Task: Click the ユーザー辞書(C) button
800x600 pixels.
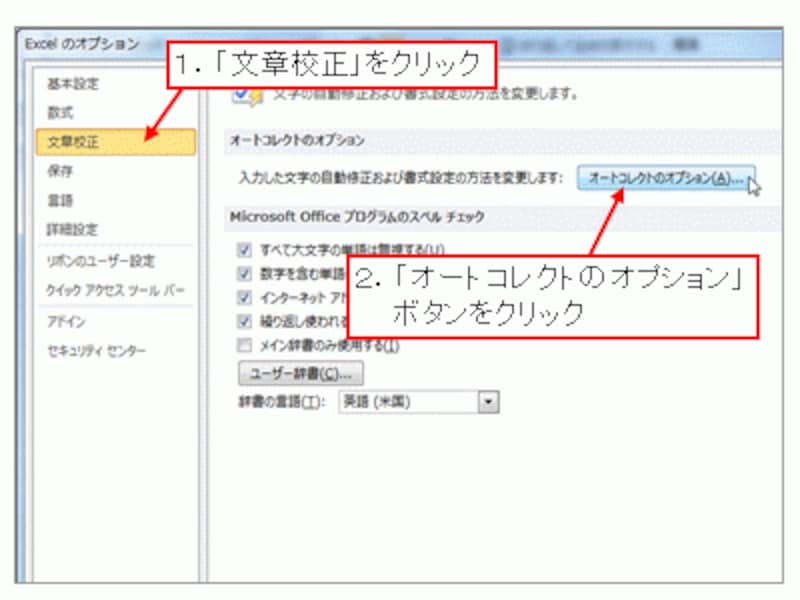Action: click(301, 374)
